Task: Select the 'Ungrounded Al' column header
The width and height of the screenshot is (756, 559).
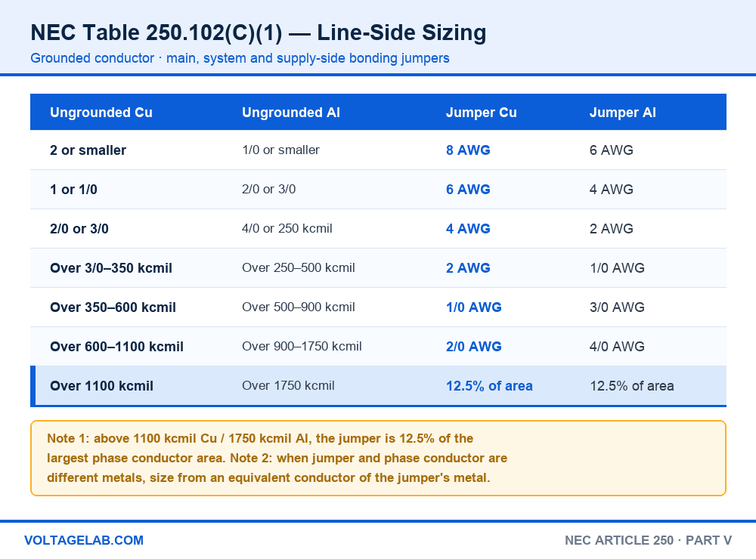Action: (291, 113)
